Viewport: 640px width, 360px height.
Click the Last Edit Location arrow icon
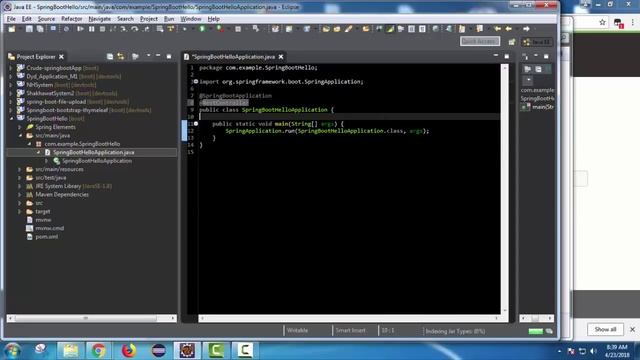point(497,29)
